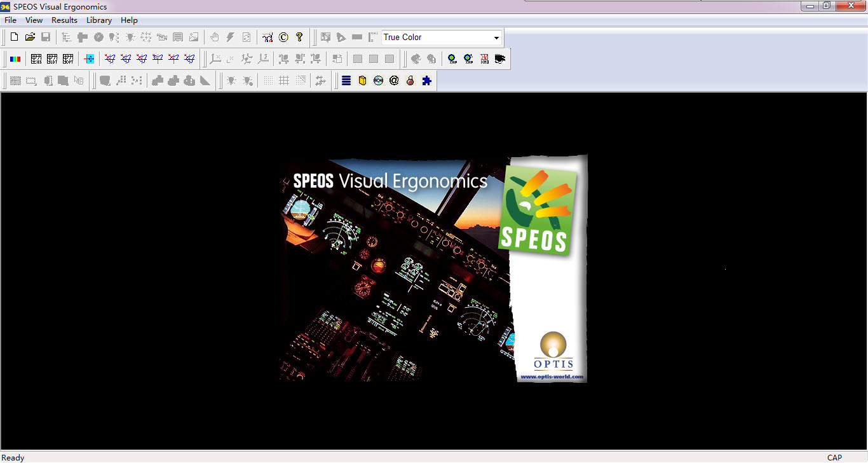Click the SPEOS title bar application icon
The image size is (868, 463).
click(x=6, y=6)
